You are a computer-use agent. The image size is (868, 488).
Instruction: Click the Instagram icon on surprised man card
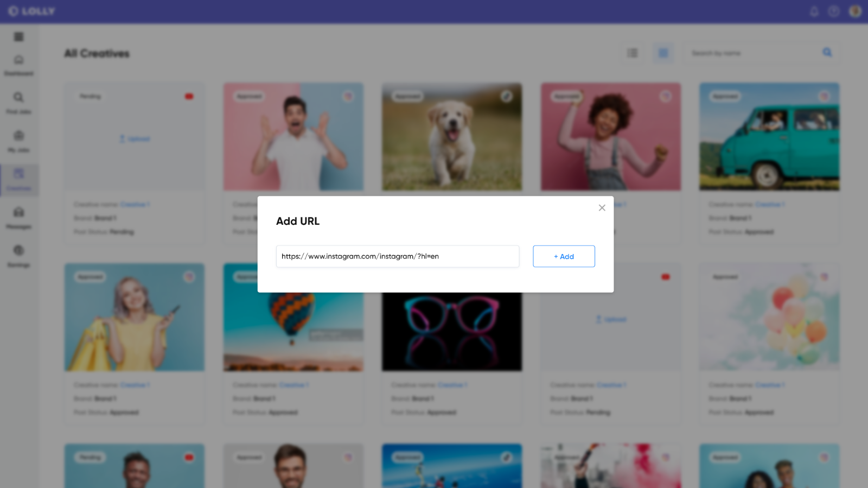(x=348, y=96)
